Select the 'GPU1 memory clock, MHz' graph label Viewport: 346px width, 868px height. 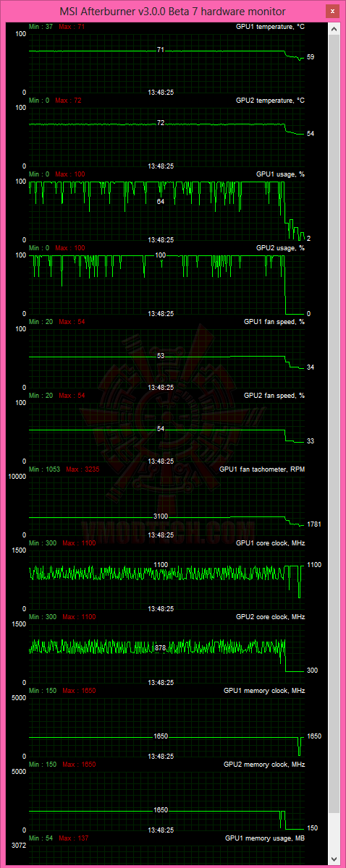tap(265, 691)
